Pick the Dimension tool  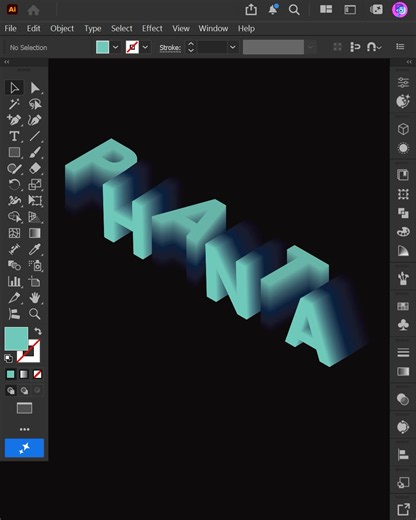point(14,249)
